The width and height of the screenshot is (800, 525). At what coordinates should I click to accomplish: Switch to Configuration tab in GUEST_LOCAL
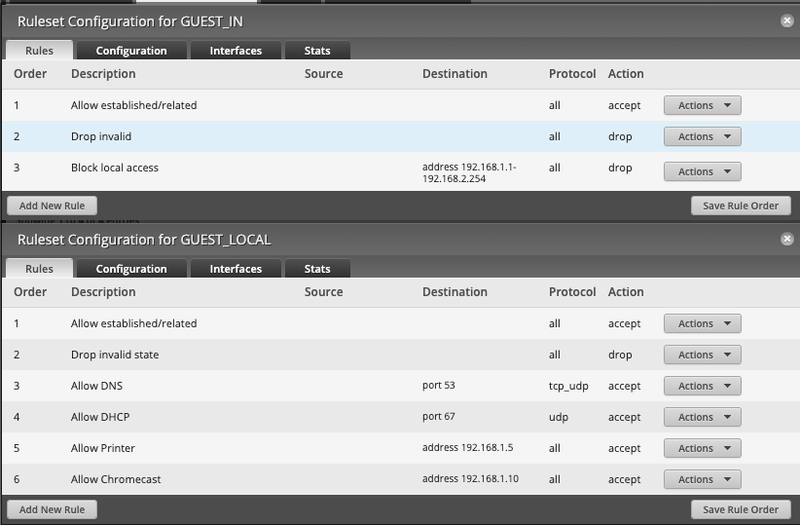click(x=131, y=268)
